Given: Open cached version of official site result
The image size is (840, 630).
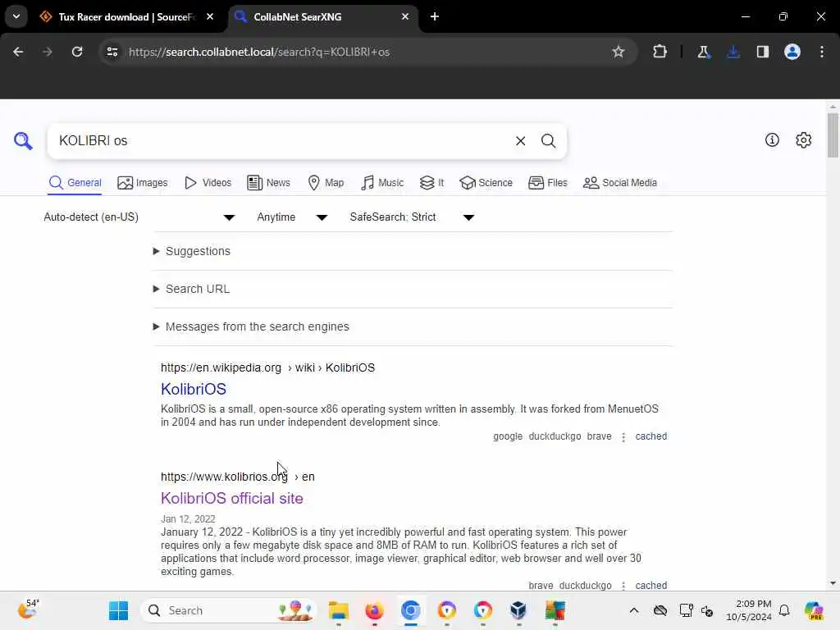Looking at the screenshot, I should click(x=651, y=586).
